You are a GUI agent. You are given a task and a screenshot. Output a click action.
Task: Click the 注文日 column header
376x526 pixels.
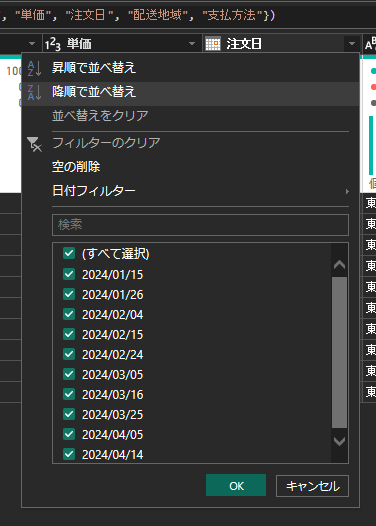[x=282, y=44]
